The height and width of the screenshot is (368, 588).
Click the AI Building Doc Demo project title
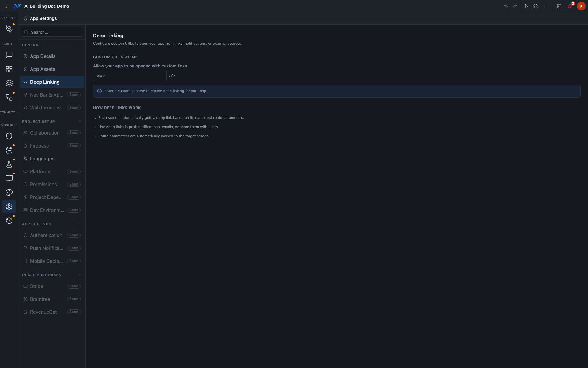coord(47,6)
